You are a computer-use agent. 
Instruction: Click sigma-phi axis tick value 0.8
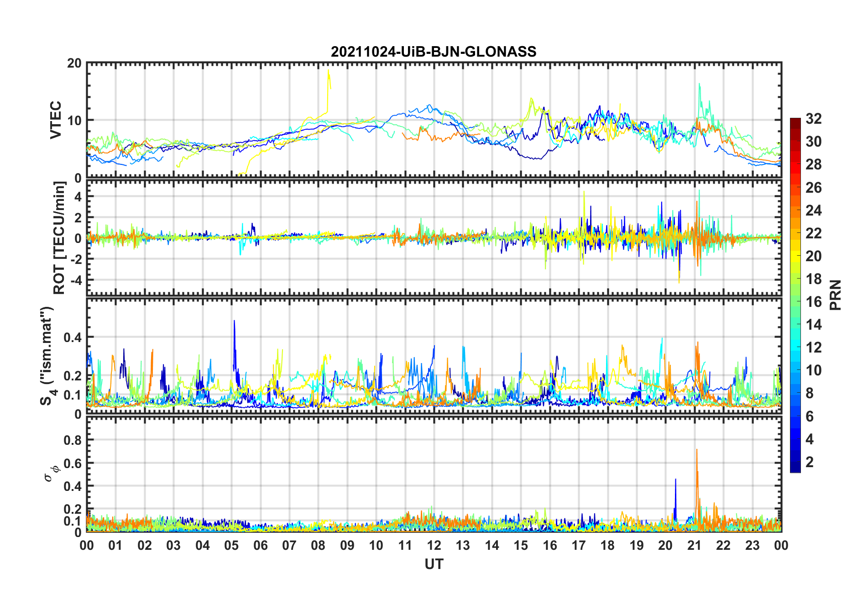(x=73, y=440)
